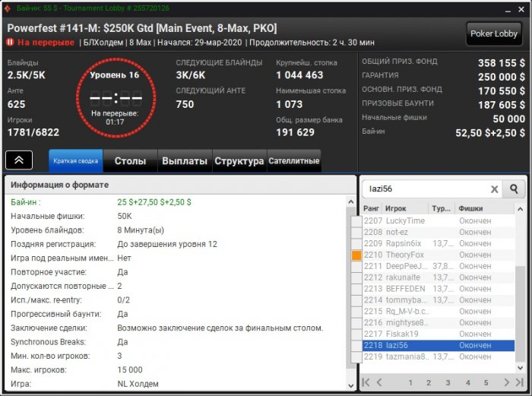Select the 2214 tommyba row

pyautogui.click(x=439, y=300)
